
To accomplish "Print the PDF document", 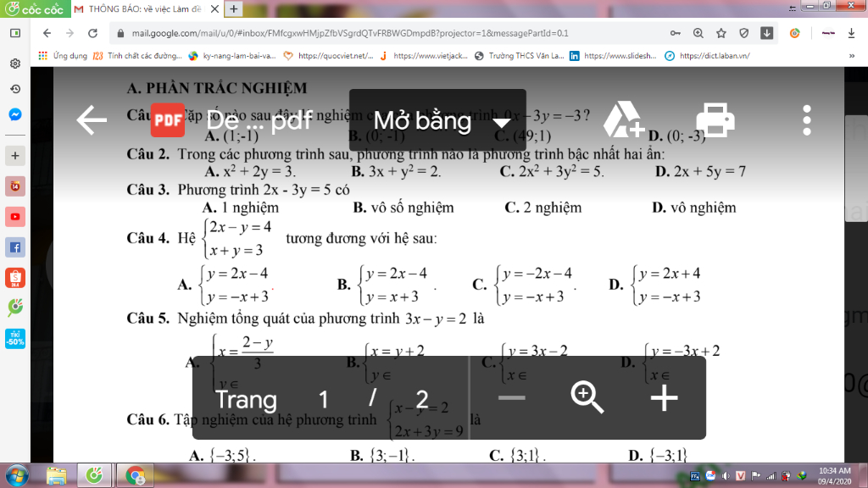I will 715,119.
